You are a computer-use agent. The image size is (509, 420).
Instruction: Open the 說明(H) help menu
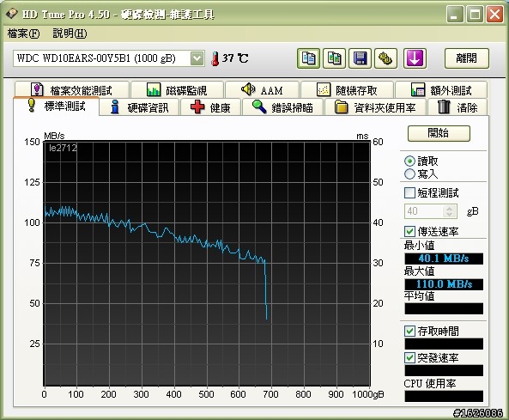coord(70,33)
